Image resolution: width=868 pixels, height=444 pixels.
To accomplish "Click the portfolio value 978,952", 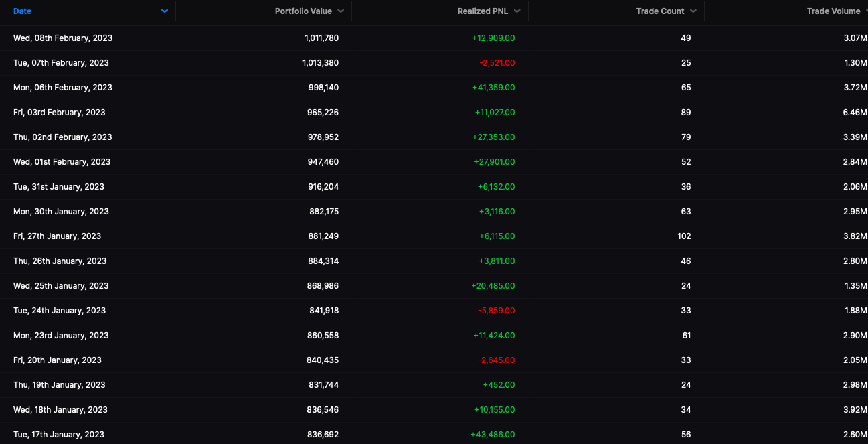I will click(x=323, y=137).
